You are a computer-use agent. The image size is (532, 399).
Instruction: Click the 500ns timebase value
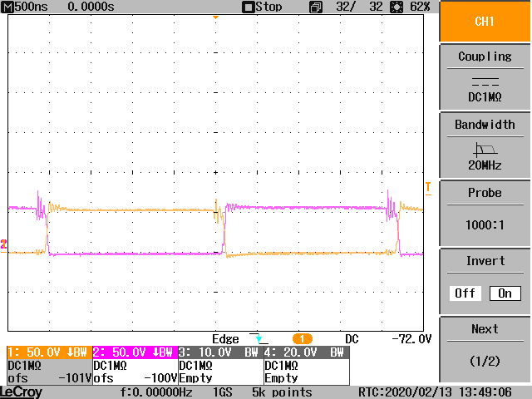[32, 7]
